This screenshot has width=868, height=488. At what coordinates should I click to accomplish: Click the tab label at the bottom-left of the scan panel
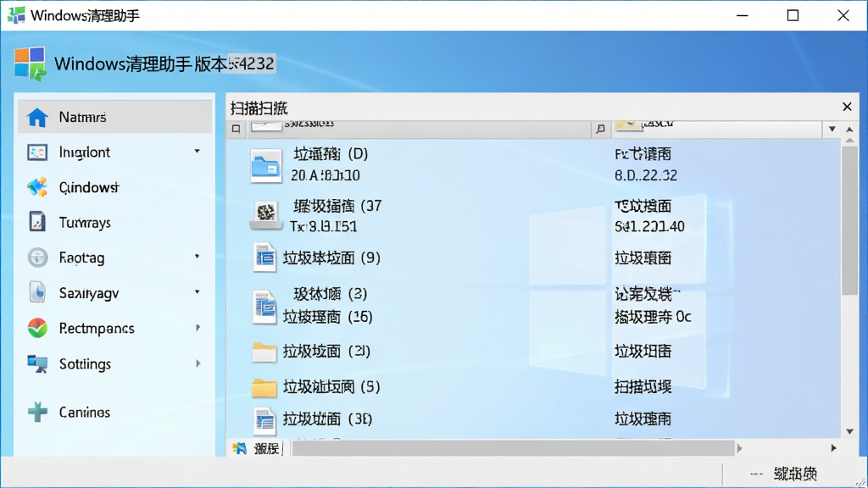(266, 448)
